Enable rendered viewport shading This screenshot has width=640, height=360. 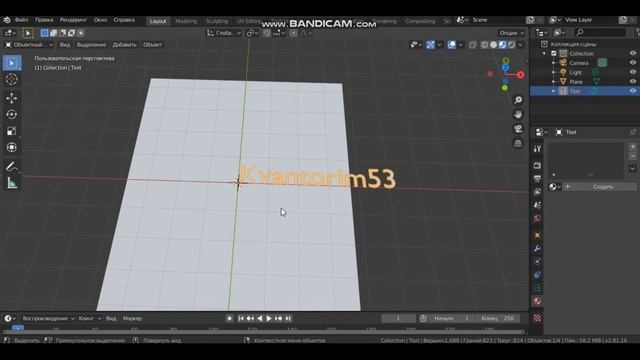(x=512, y=45)
